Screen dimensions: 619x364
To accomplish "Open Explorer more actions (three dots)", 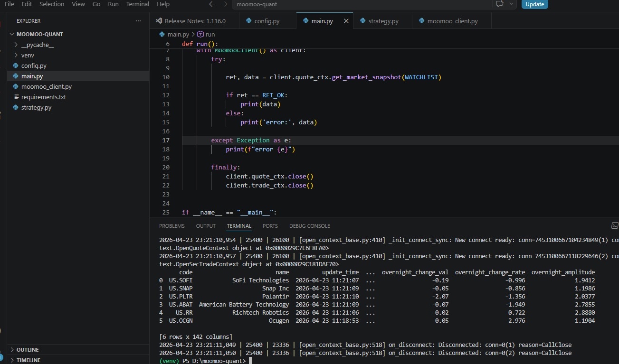I will (x=138, y=21).
